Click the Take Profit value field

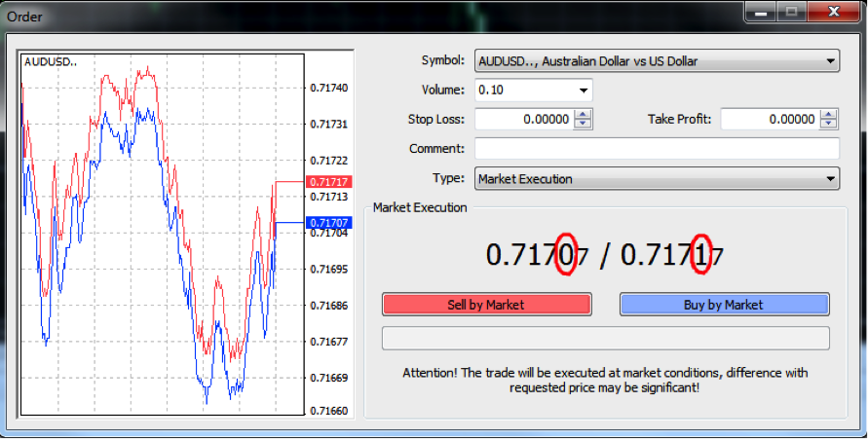pyautogui.click(x=768, y=120)
